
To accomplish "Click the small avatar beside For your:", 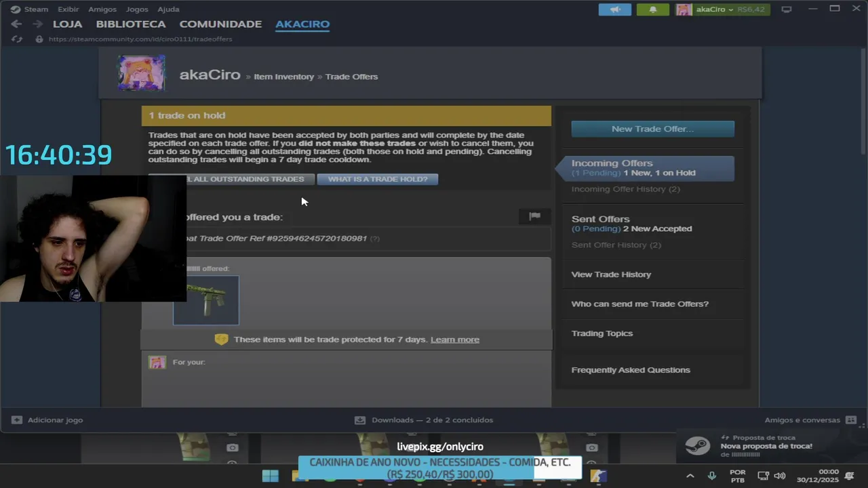I will point(157,363).
